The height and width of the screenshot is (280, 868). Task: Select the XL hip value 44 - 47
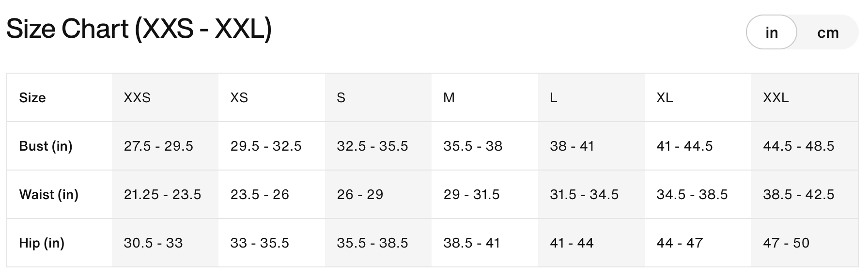[680, 243]
